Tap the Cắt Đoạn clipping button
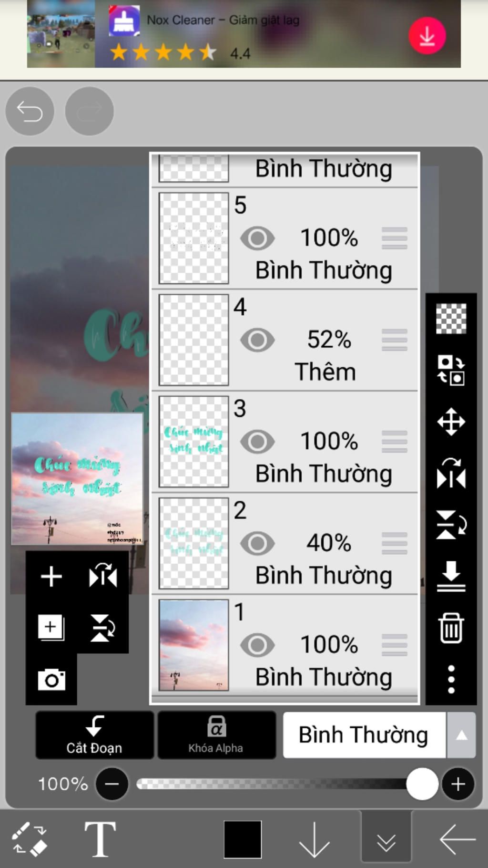The width and height of the screenshot is (488, 868). click(94, 735)
